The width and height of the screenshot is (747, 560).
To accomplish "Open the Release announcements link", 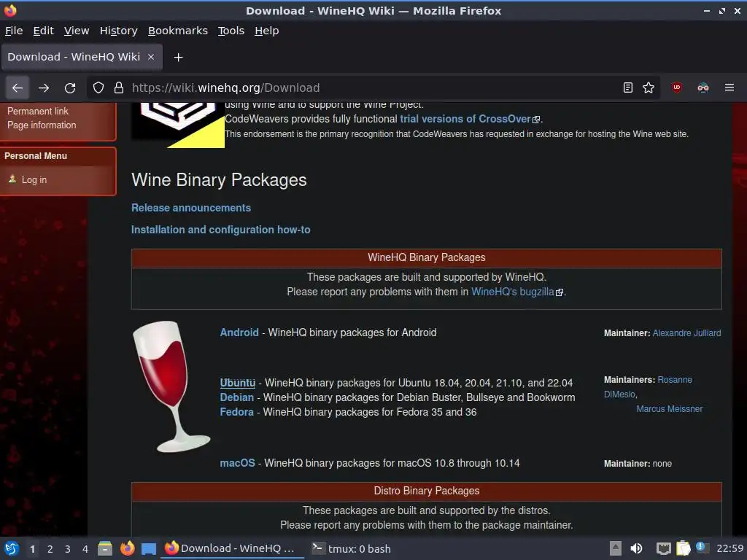I will (191, 208).
